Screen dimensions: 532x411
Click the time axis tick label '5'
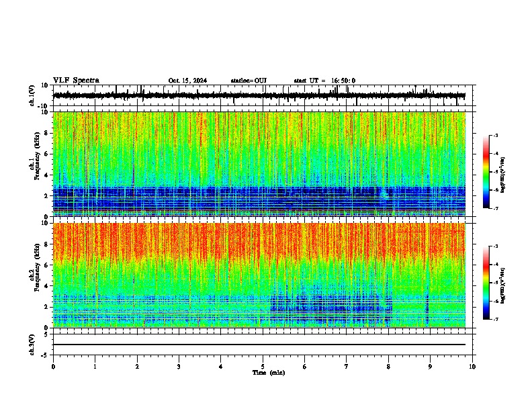click(x=263, y=367)
